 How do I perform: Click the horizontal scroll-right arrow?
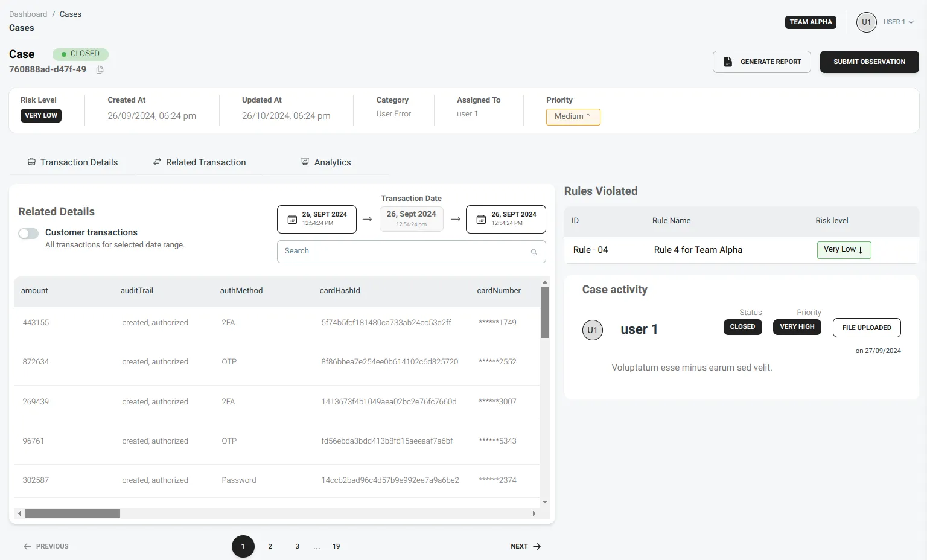[x=534, y=514]
